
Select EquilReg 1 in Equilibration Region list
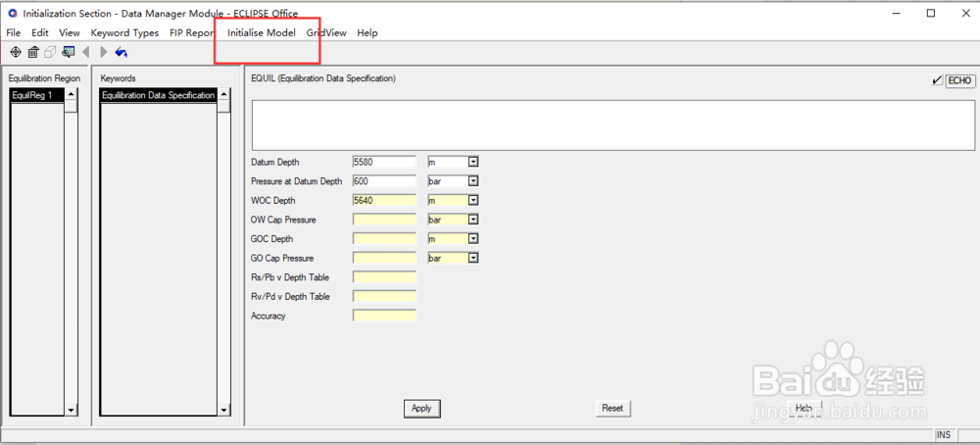click(37, 96)
